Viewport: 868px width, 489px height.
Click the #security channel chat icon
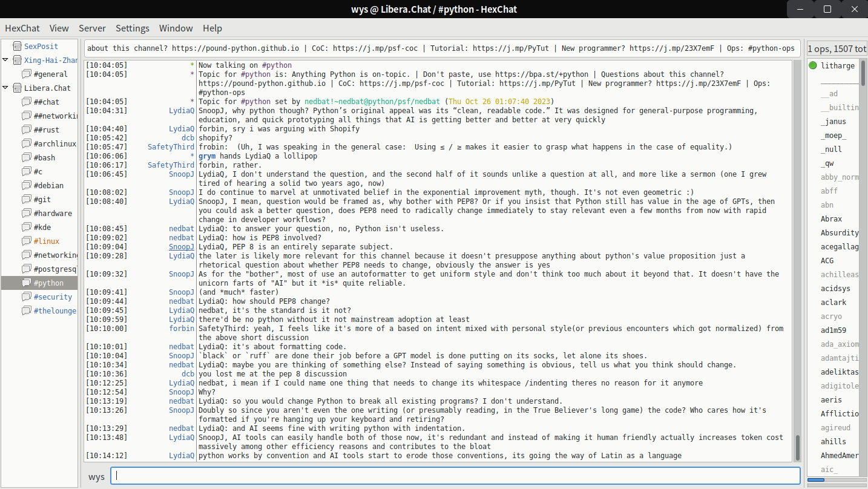coord(27,297)
